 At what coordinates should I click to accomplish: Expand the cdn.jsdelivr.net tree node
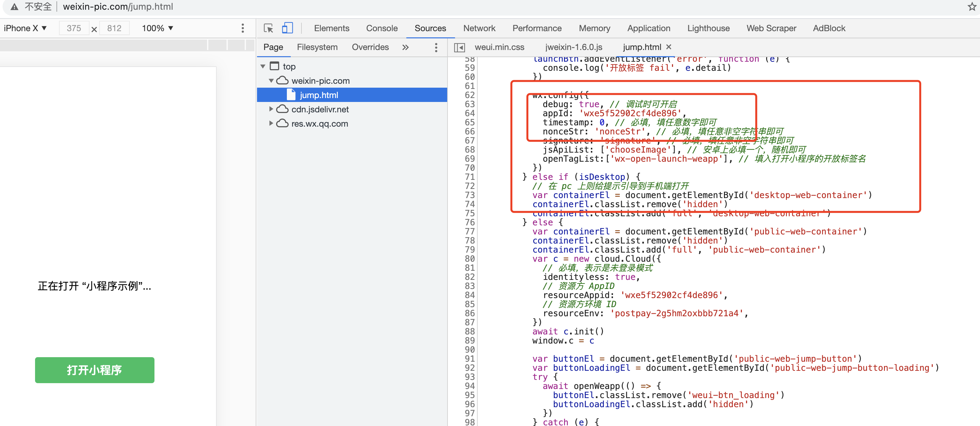pyautogui.click(x=271, y=109)
